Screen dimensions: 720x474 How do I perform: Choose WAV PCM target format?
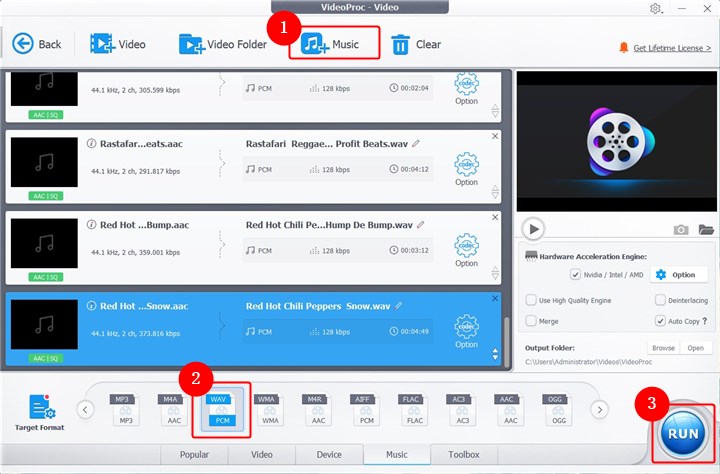tap(221, 410)
